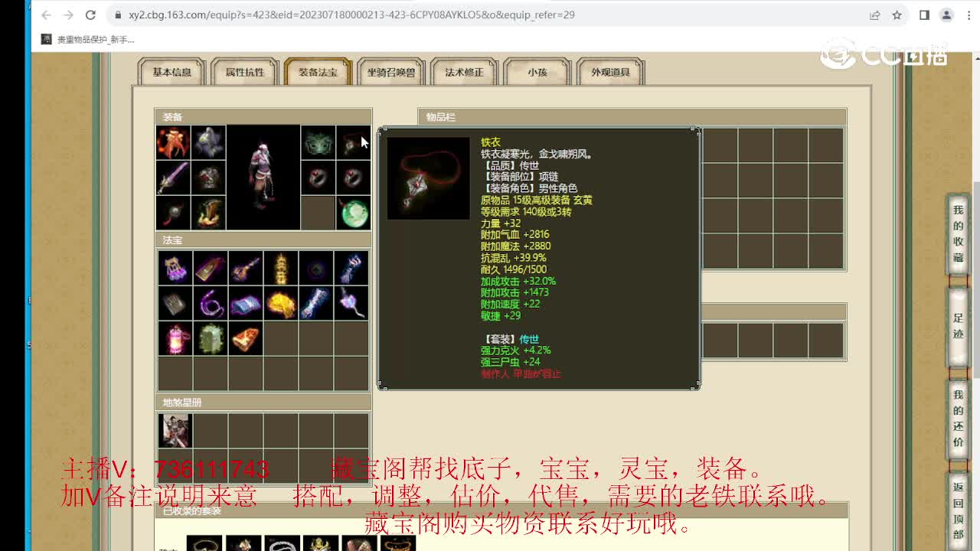Select the orange triangular tablet 法宝 icon

click(246, 338)
